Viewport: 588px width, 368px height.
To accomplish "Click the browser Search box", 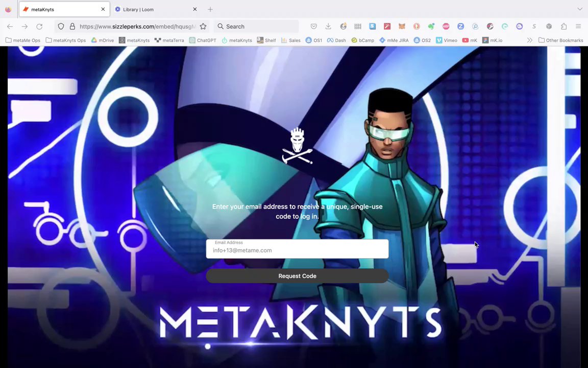I will (257, 26).
